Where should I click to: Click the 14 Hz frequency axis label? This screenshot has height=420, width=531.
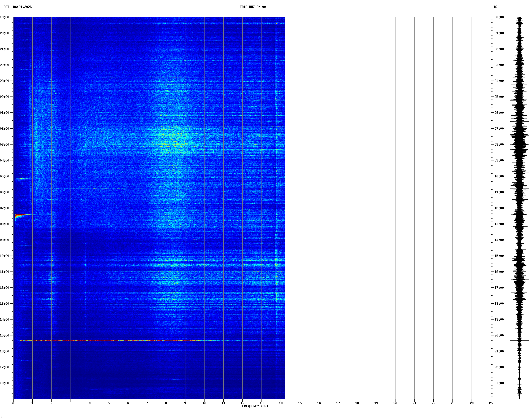(x=281, y=403)
